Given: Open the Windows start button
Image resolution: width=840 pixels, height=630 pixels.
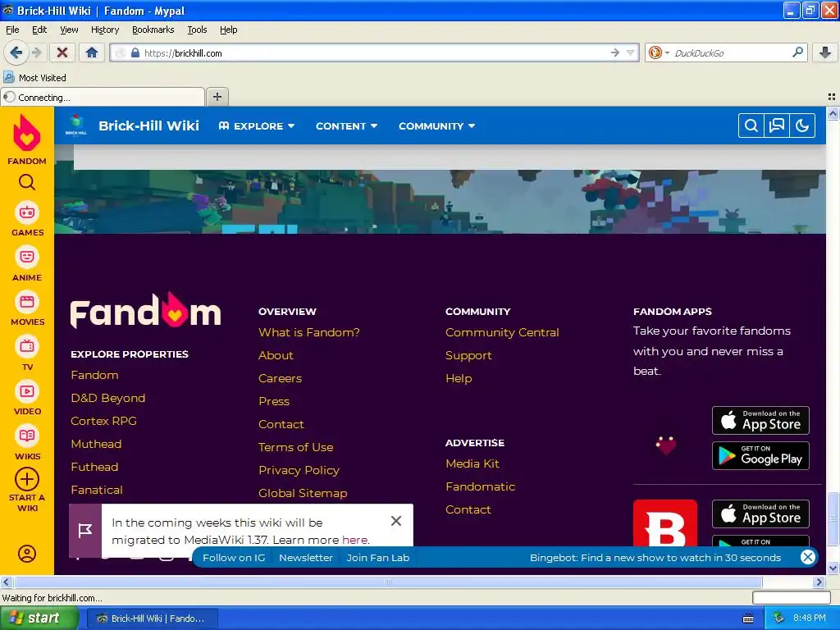Looking at the screenshot, I should [39, 618].
